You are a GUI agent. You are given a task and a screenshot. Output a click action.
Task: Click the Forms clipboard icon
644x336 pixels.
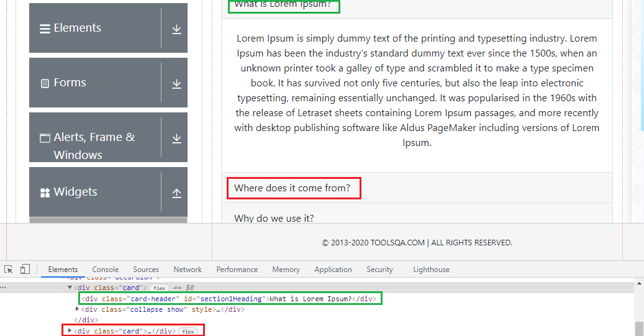pyautogui.click(x=45, y=83)
